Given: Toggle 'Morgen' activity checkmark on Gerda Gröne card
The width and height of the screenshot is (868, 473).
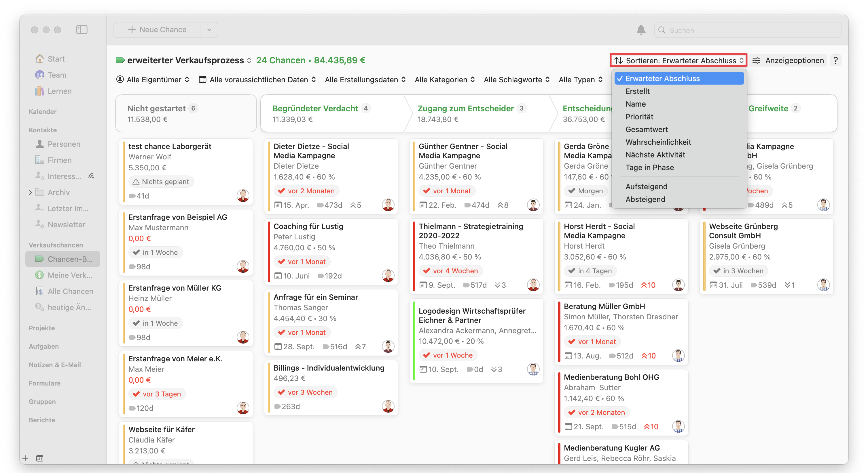Looking at the screenshot, I should [x=572, y=191].
